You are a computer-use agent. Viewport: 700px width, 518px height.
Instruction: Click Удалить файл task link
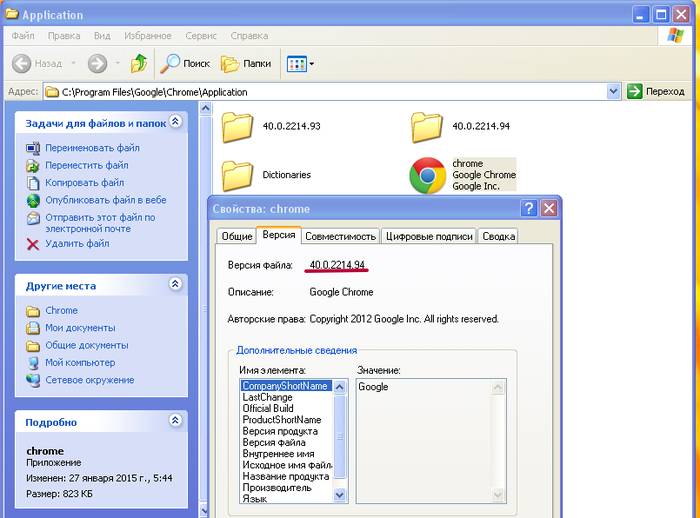tap(77, 243)
